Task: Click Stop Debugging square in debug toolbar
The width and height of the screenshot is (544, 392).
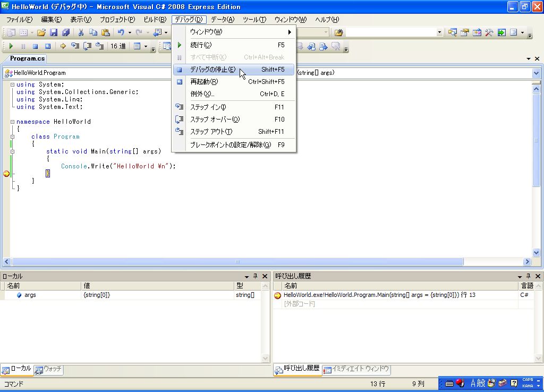Action: [x=35, y=46]
